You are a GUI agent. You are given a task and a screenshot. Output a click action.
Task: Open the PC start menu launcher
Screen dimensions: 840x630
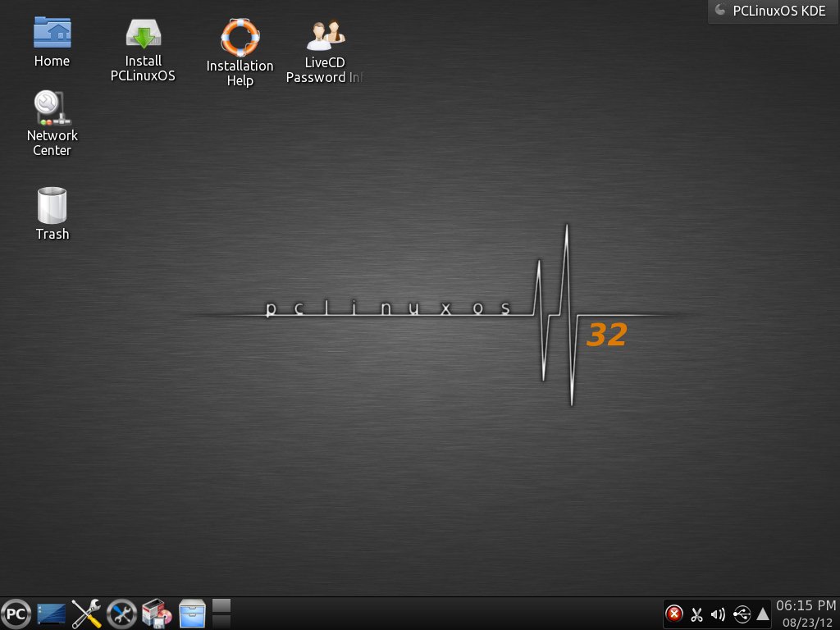16,614
